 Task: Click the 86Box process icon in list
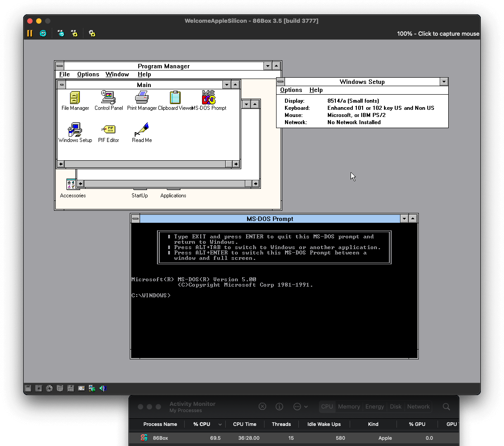click(144, 438)
